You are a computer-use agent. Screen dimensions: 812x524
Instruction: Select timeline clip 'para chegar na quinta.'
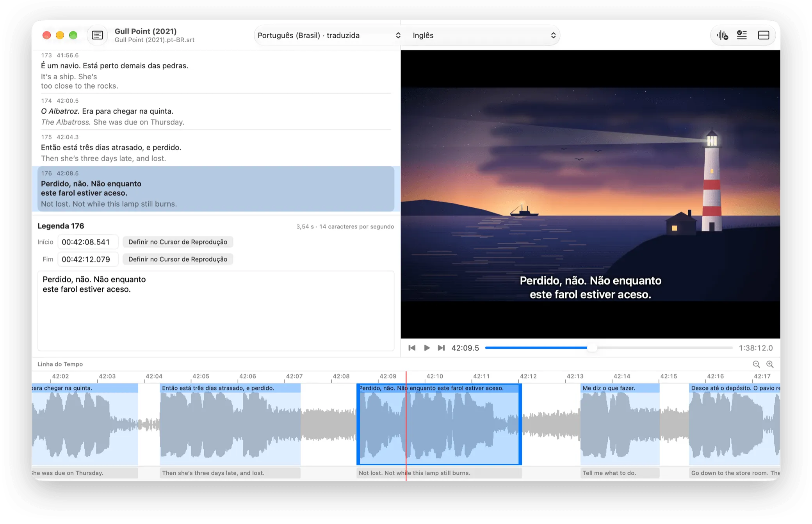(x=85, y=424)
